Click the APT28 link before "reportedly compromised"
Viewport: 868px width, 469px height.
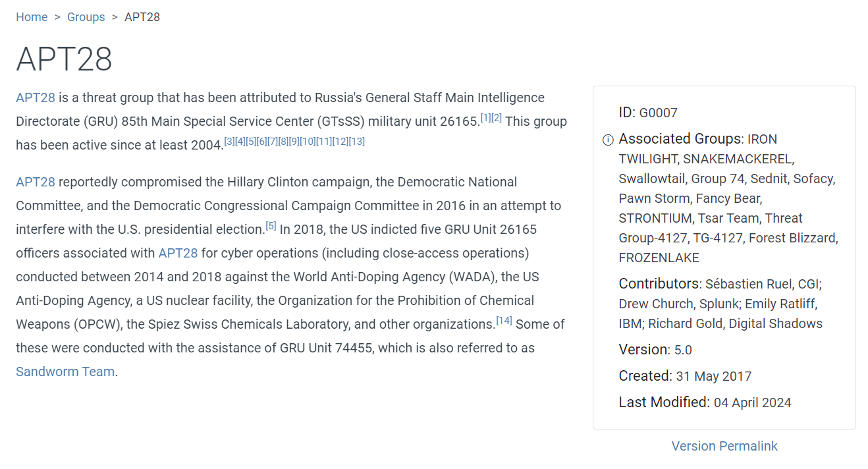(x=36, y=182)
